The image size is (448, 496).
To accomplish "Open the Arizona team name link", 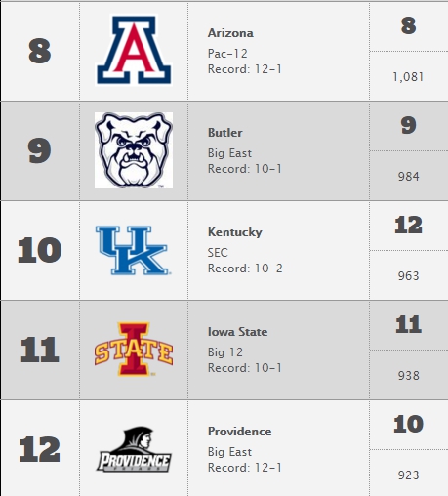I will [x=230, y=33].
